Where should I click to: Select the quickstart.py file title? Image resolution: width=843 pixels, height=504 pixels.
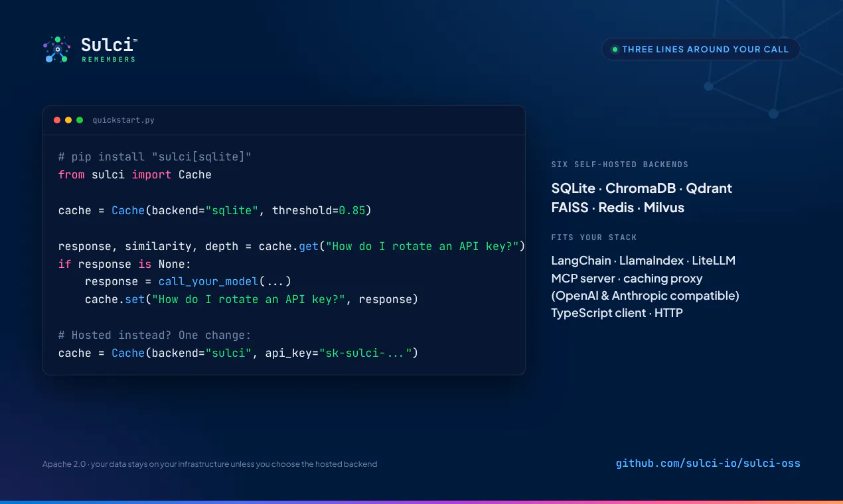pos(123,120)
